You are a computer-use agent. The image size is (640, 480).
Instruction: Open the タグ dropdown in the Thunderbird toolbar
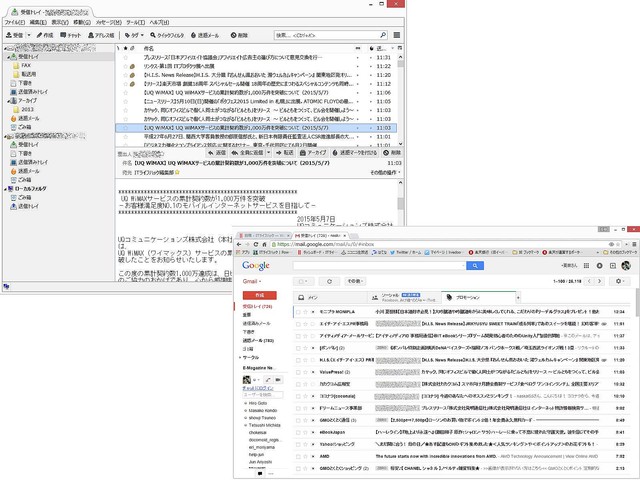click(134, 35)
